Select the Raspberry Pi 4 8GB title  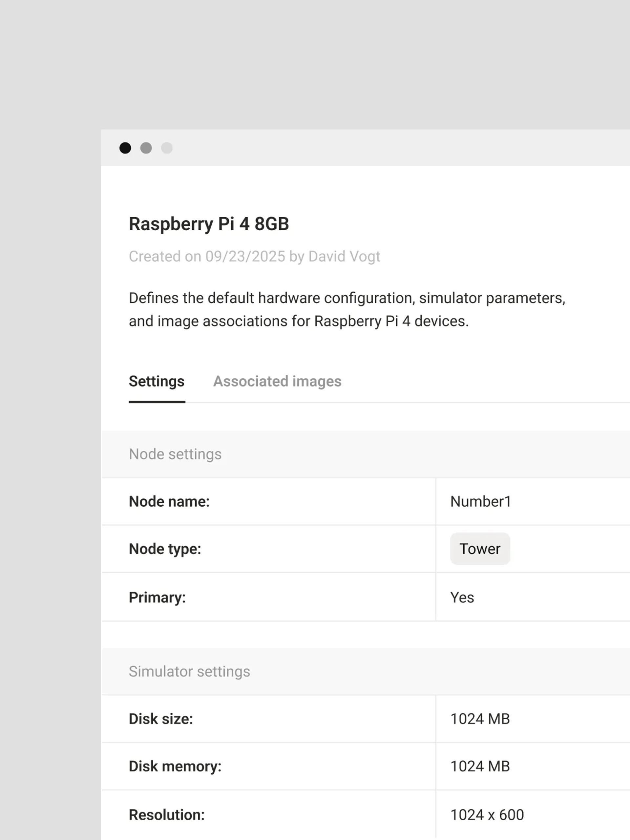pos(209,224)
